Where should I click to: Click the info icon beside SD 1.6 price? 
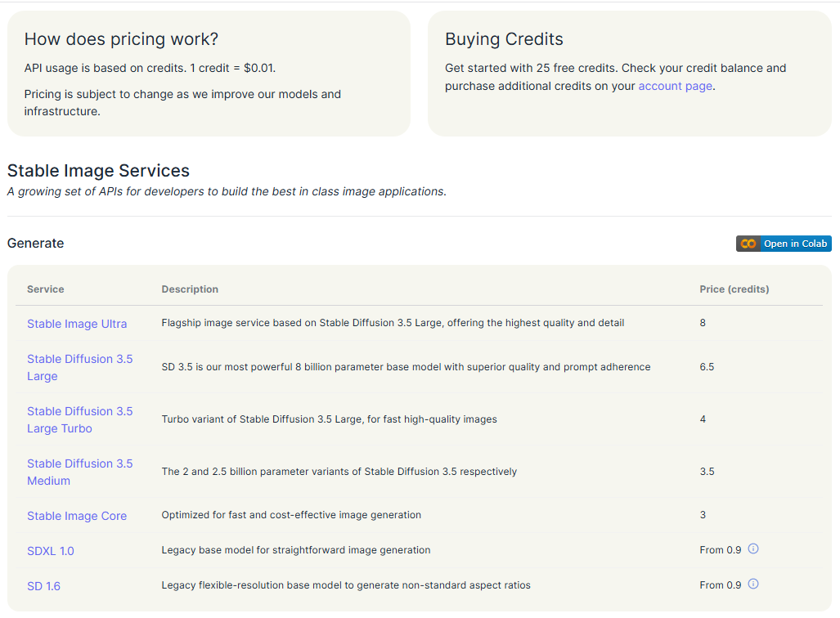tap(752, 584)
